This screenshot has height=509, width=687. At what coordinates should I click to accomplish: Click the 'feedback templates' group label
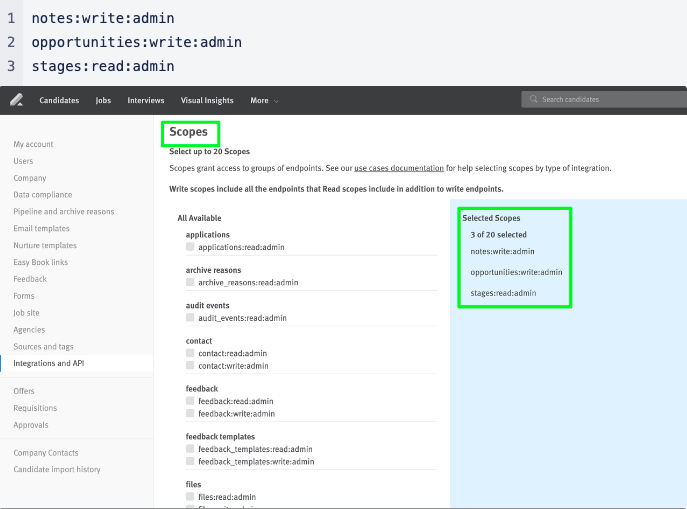(x=220, y=436)
